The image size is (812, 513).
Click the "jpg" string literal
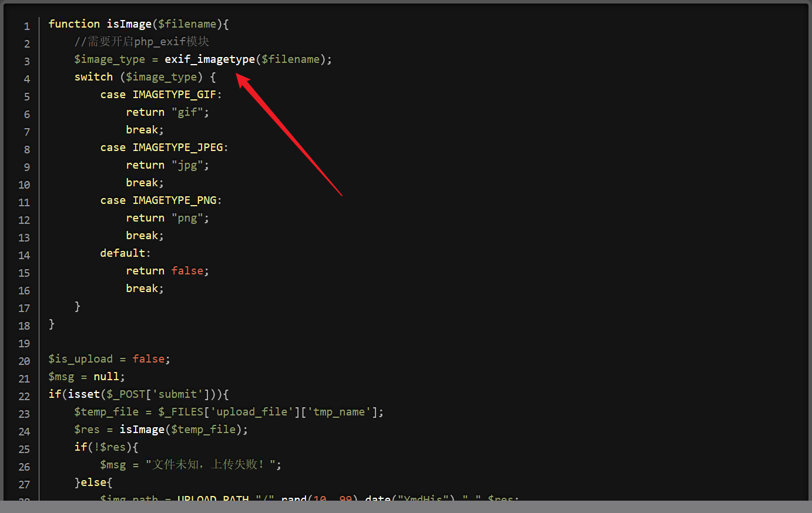point(187,165)
